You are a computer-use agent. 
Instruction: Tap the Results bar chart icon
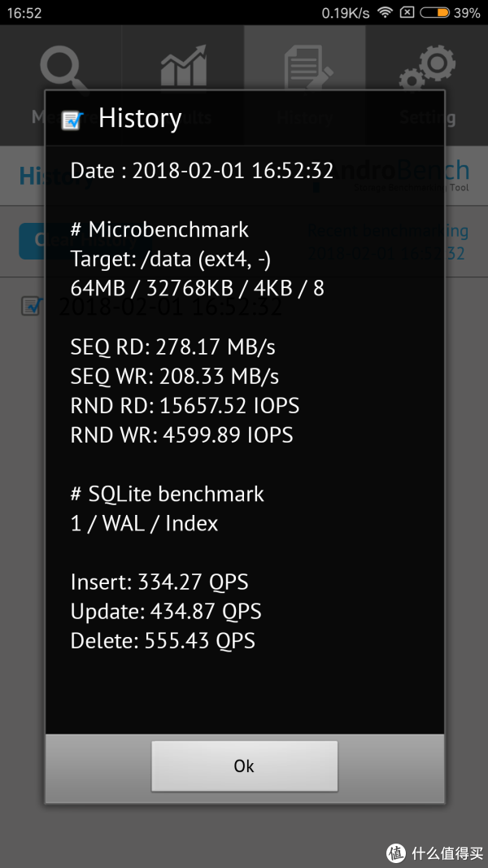click(183, 69)
